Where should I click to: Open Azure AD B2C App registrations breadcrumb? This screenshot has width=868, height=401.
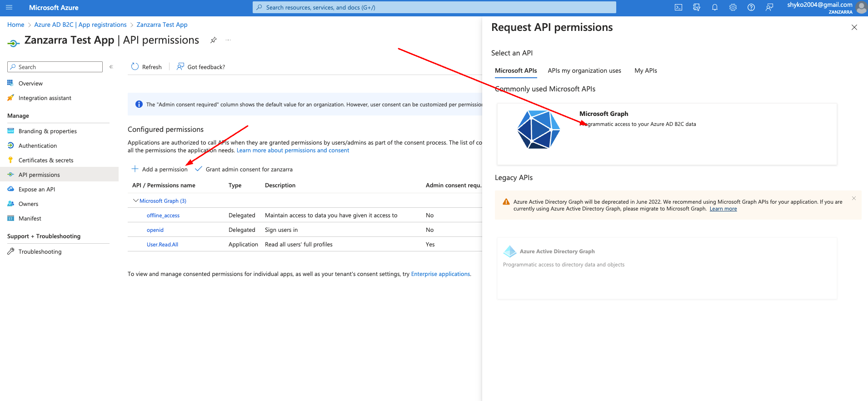[80, 25]
